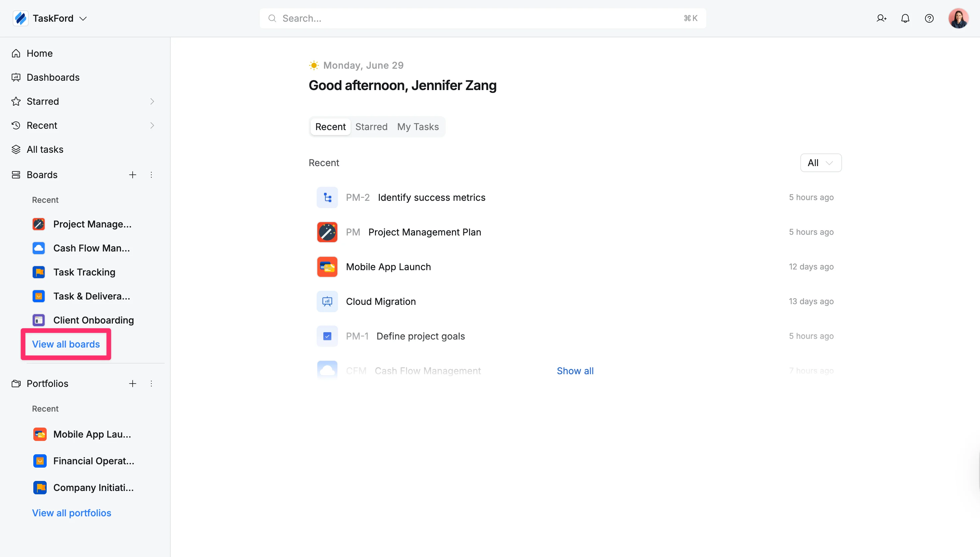The height and width of the screenshot is (557, 980).
Task: Click the Project Management board icon in sidebar
Action: click(x=39, y=224)
